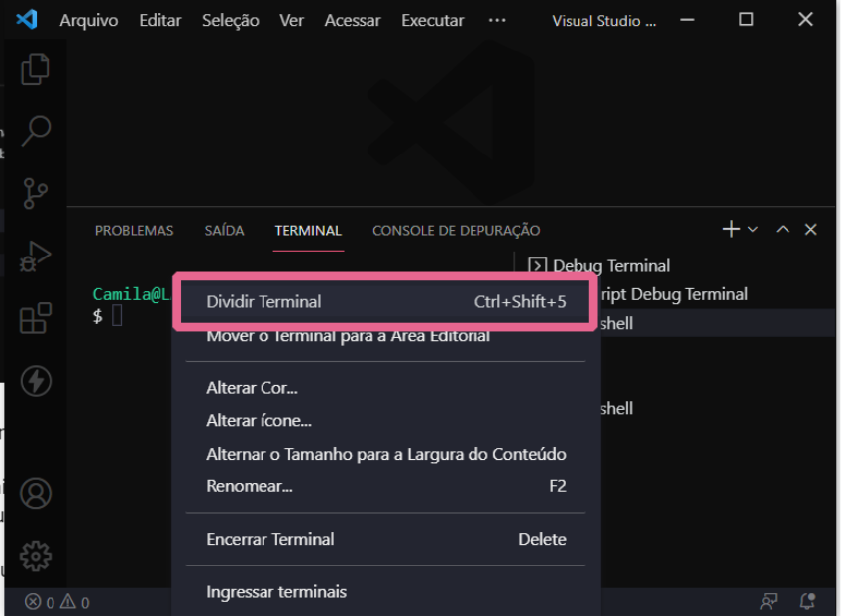
Task: Click the lightning bolt icon in the sidebar
Action: coord(35,381)
